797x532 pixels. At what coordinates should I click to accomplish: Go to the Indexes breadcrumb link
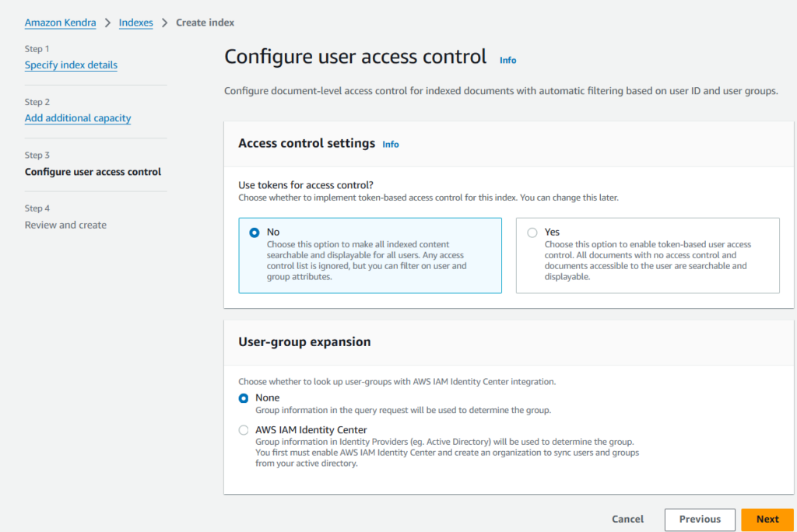tap(135, 23)
